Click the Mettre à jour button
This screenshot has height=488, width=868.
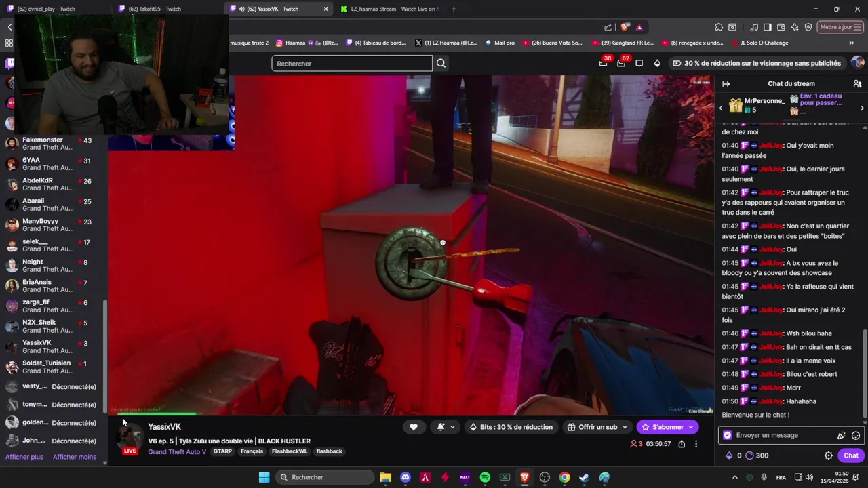tap(840, 27)
